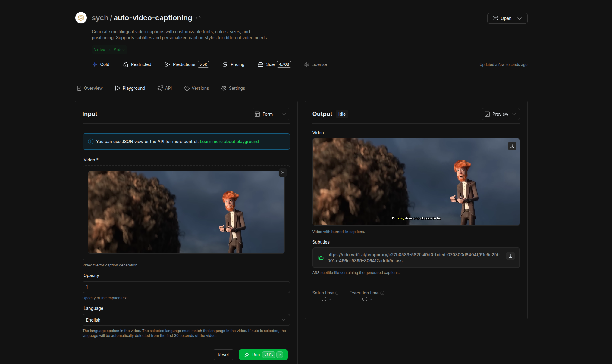Copy the model name auto-video-captioning
Screen dimensions: 612x364
[199, 18]
